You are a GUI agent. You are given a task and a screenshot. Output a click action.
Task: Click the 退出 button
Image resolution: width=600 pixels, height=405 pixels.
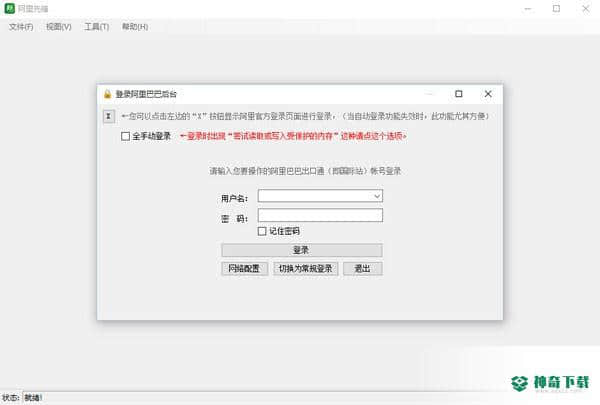click(x=362, y=269)
